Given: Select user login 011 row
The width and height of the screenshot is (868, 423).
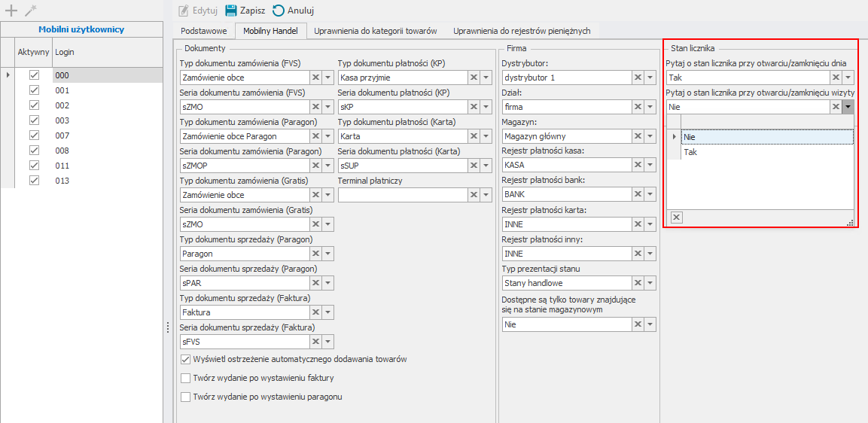Looking at the screenshot, I should [x=62, y=166].
